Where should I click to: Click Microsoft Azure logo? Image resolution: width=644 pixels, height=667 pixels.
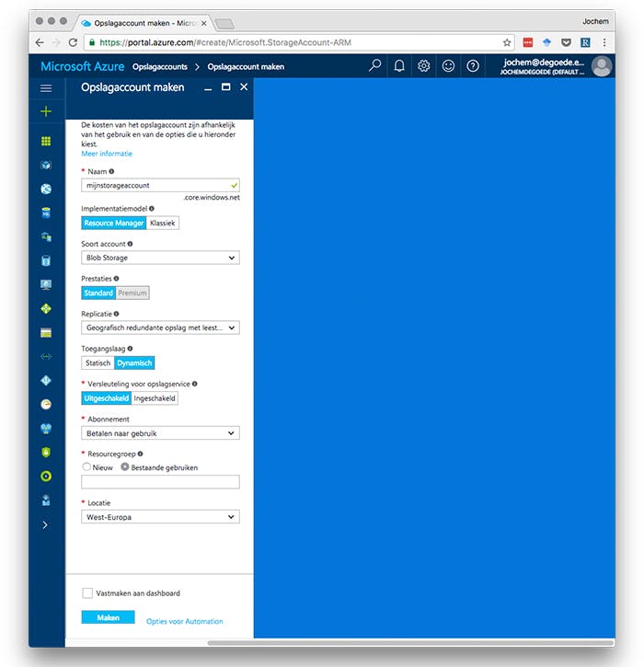pyautogui.click(x=83, y=66)
